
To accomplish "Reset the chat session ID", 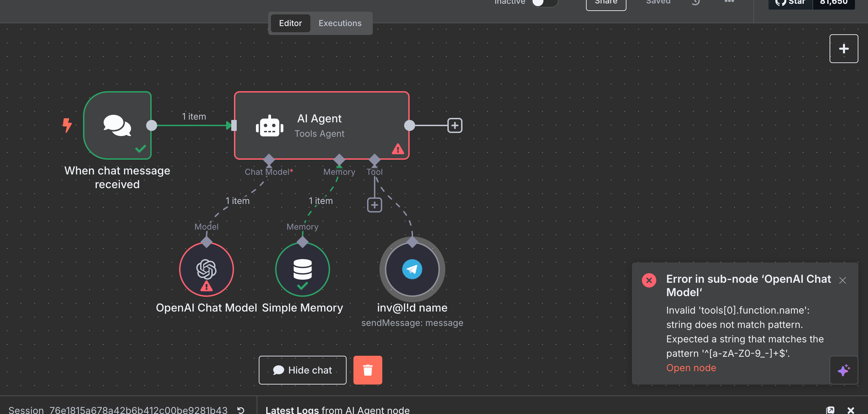I will point(241,410).
